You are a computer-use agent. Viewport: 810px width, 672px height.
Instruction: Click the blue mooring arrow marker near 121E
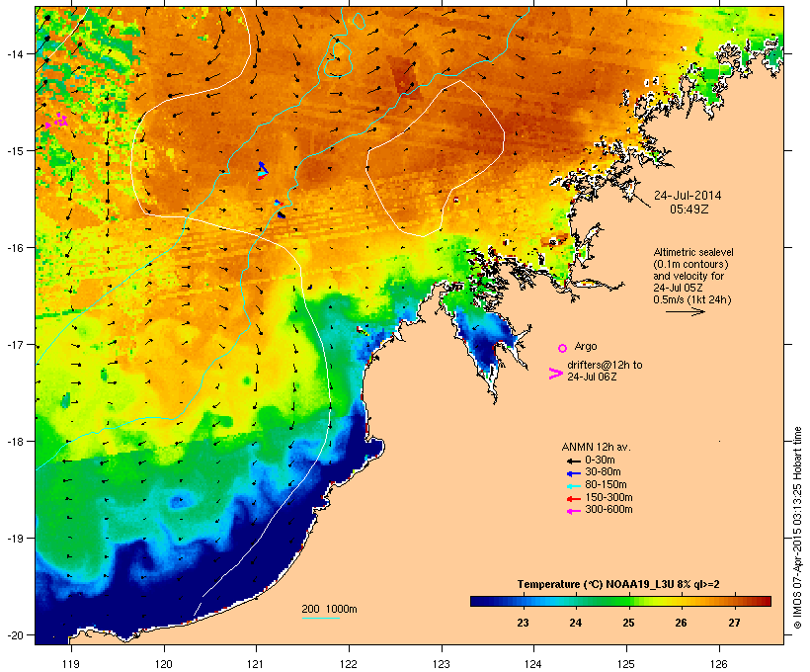point(263,167)
